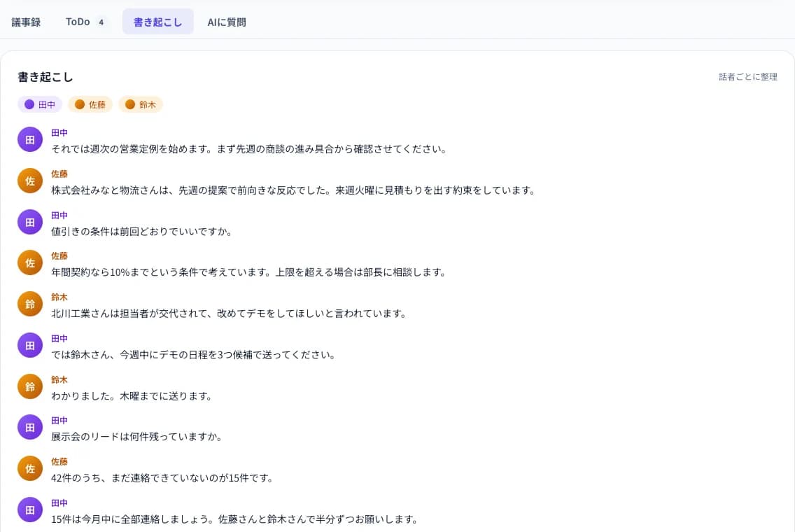The width and height of the screenshot is (795, 532).
Task: Select text 値引きの条件は前回どおりでいいですか
Action: coord(141,232)
